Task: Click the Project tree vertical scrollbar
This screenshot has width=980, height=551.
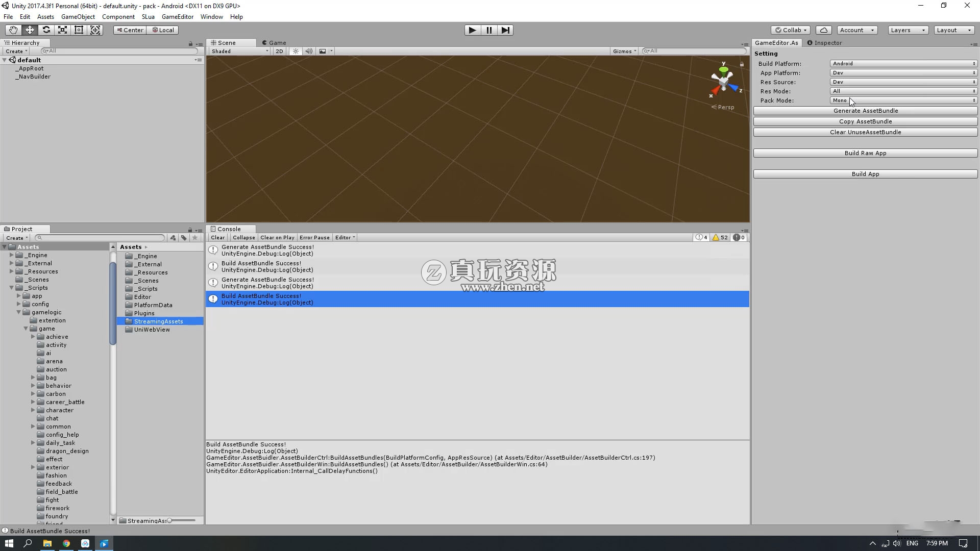Action: tap(113, 303)
